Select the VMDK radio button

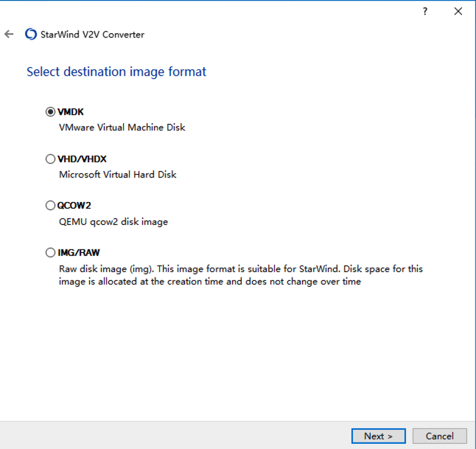[50, 112]
